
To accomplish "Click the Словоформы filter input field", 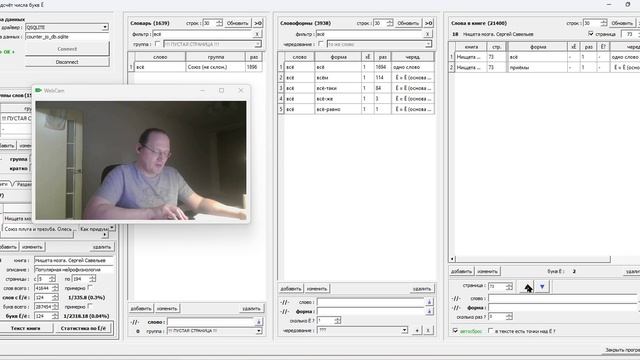I will coord(369,34).
